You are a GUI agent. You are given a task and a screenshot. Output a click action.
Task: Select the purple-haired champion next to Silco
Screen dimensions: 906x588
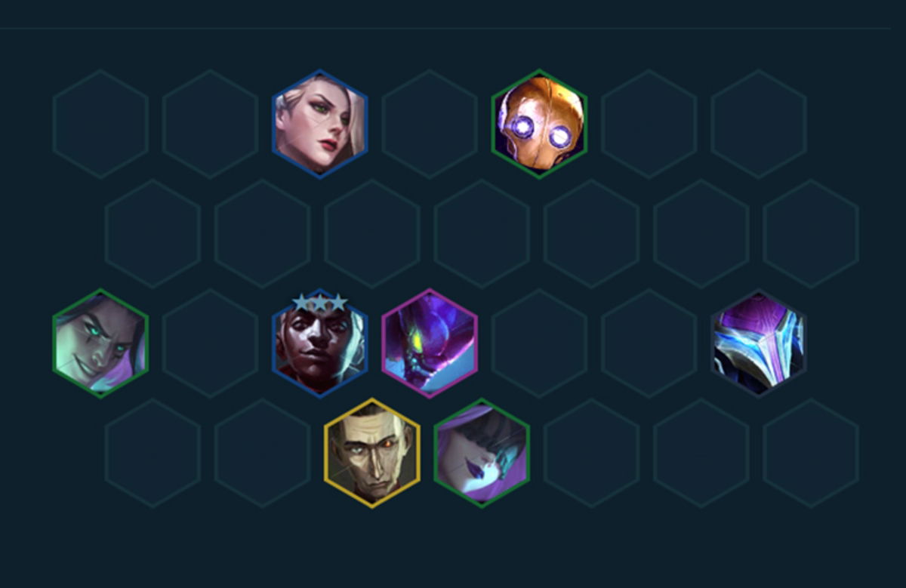[482, 453]
